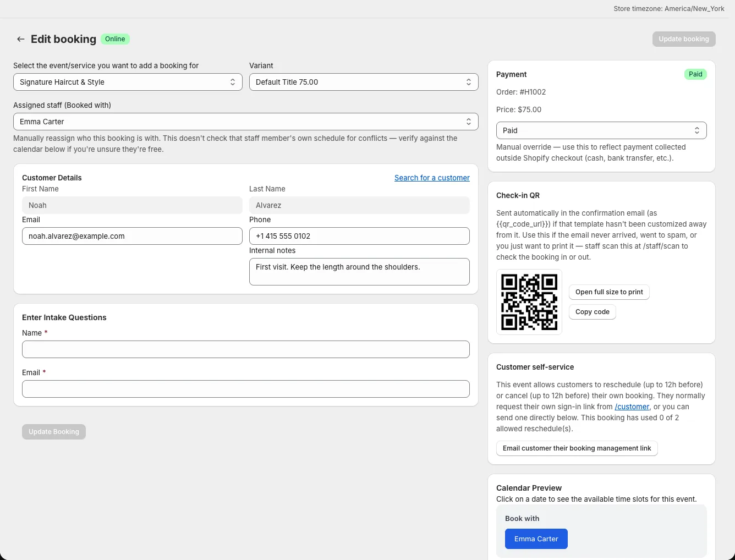This screenshot has height=560, width=735.
Task: Click the check-in QR code image
Action: 529,302
